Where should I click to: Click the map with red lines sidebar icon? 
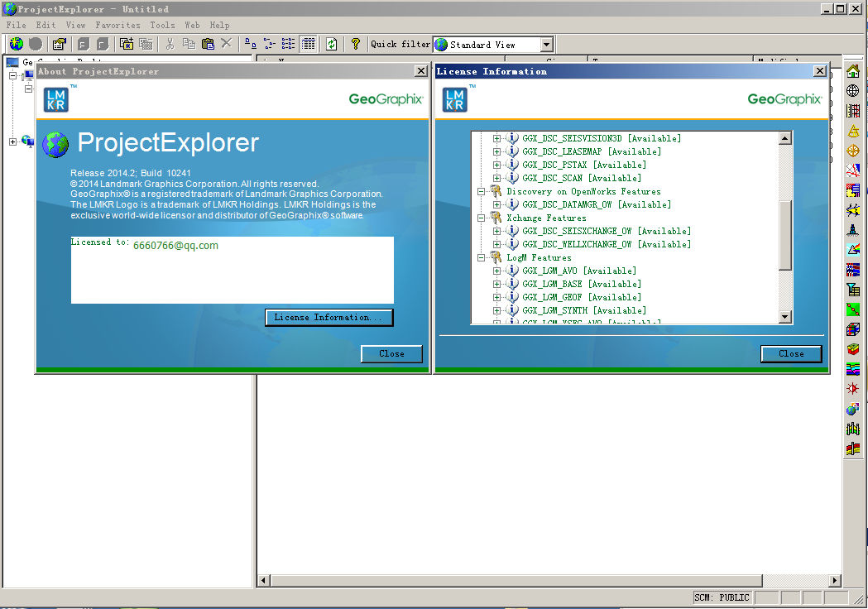[x=853, y=170]
